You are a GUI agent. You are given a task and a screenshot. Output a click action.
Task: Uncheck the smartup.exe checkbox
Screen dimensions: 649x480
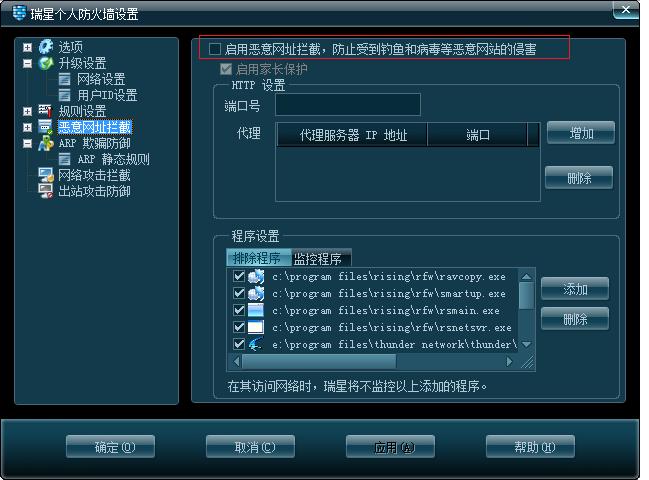(x=239, y=293)
